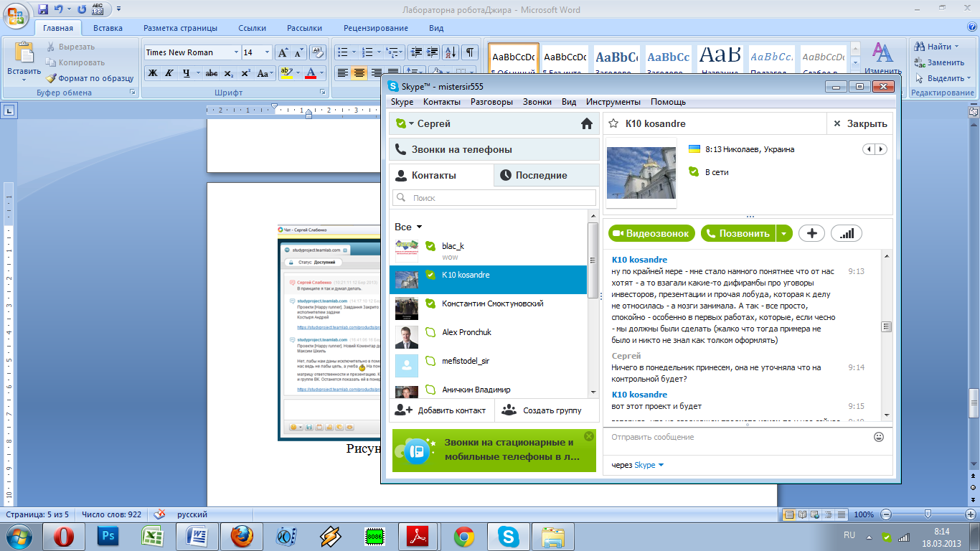The image size is (980, 551).
Task: Click the sort icon in Word ribbon
Action: tap(451, 52)
